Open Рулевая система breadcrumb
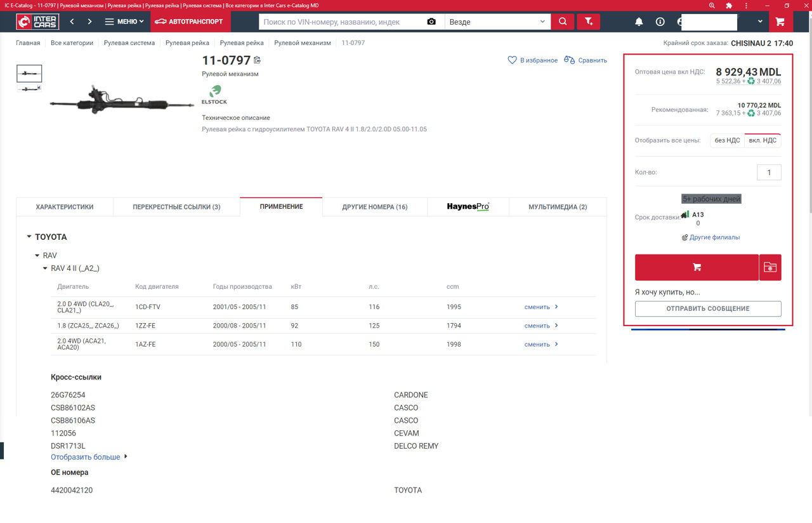 coord(129,43)
